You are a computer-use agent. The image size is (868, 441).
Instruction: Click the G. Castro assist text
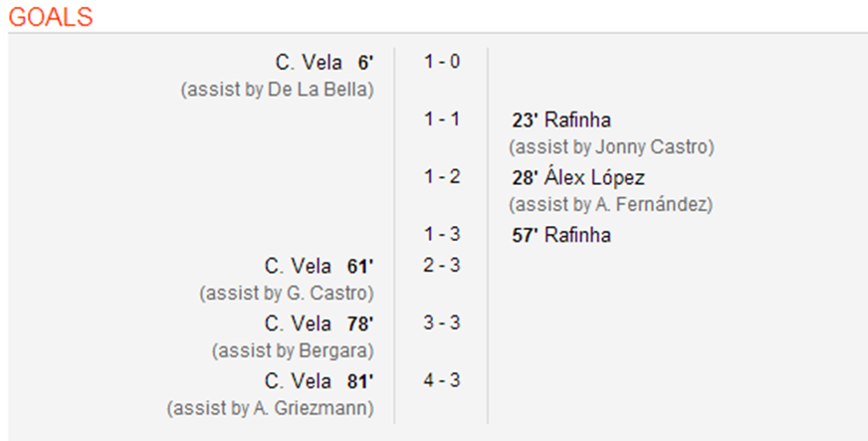click(x=286, y=294)
